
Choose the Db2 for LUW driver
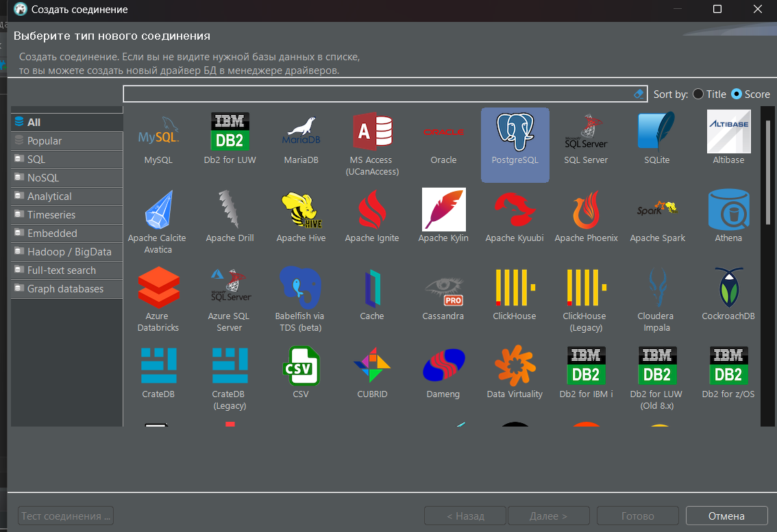230,139
